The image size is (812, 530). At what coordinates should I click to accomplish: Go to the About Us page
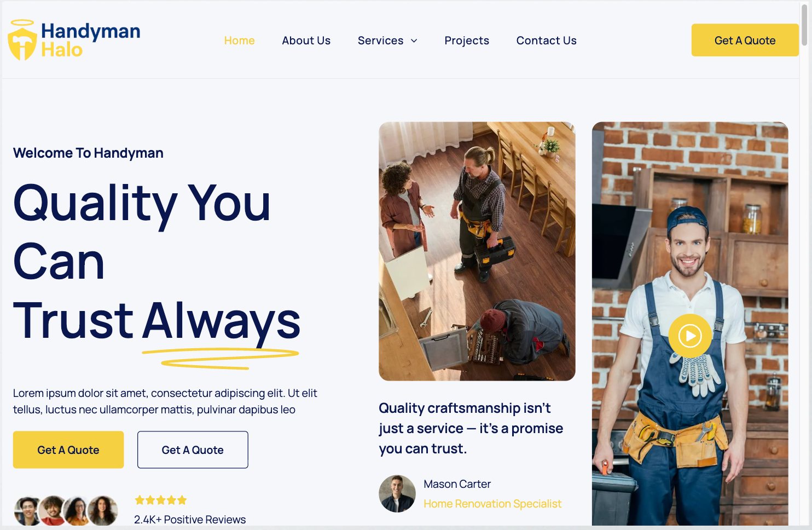[306, 41]
